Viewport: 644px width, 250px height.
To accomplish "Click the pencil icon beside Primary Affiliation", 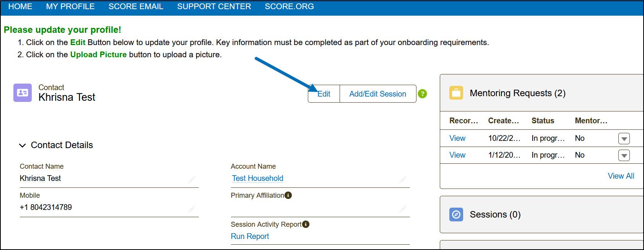I will [403, 208].
